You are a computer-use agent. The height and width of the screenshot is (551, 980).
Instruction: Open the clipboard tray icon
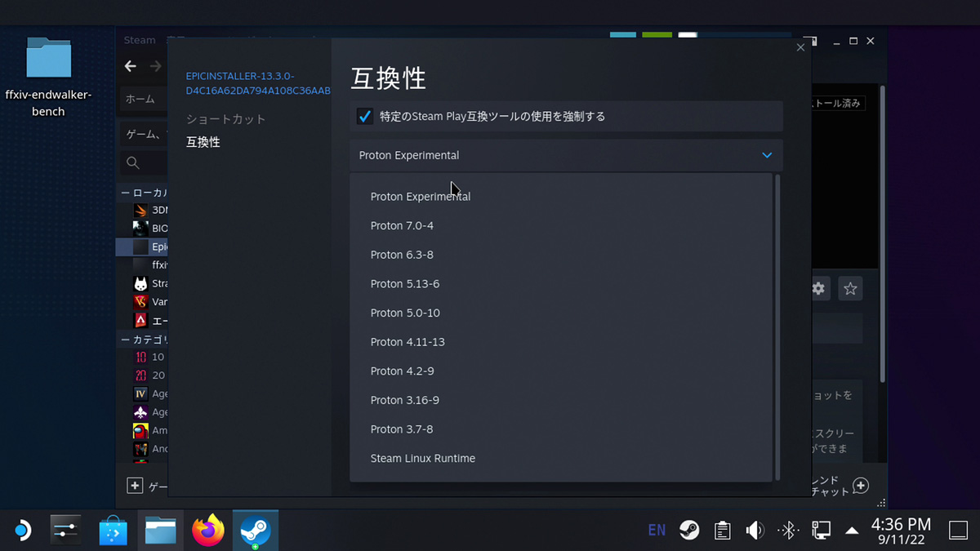[x=722, y=531]
